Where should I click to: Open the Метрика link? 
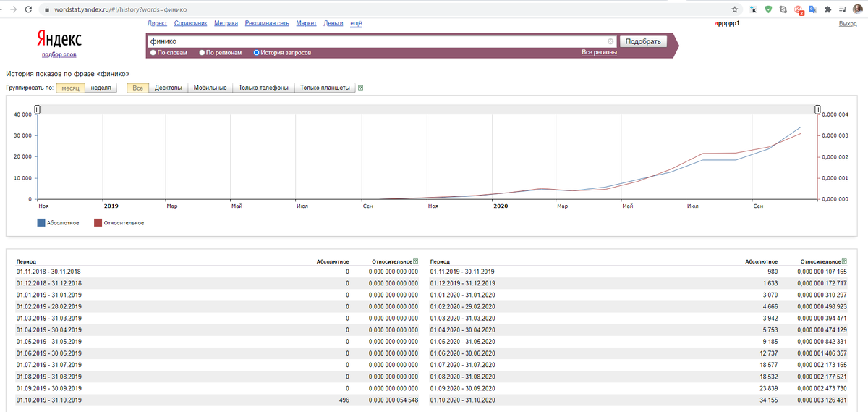click(x=226, y=23)
